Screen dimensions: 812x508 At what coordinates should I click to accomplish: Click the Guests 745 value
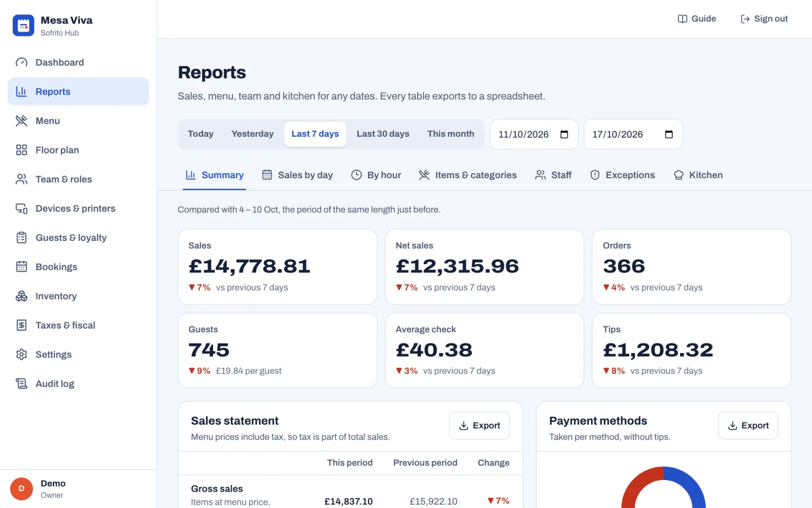[209, 350]
